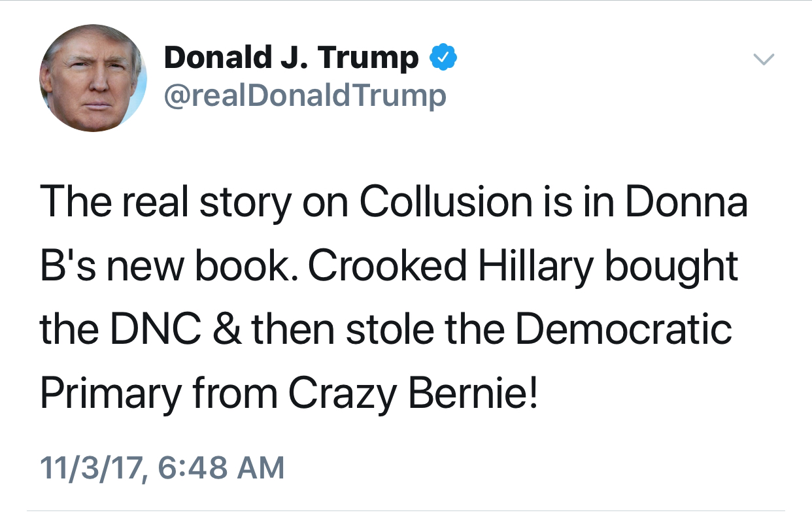The width and height of the screenshot is (812, 519).
Task: Click the "Donald J. Trump" display name
Action: 291,59
